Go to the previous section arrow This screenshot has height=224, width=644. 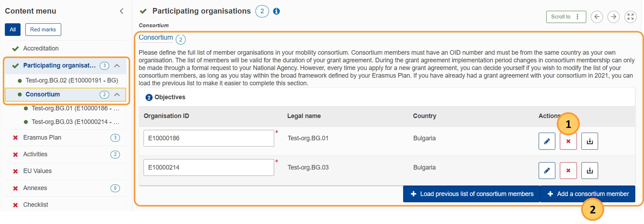point(597,17)
